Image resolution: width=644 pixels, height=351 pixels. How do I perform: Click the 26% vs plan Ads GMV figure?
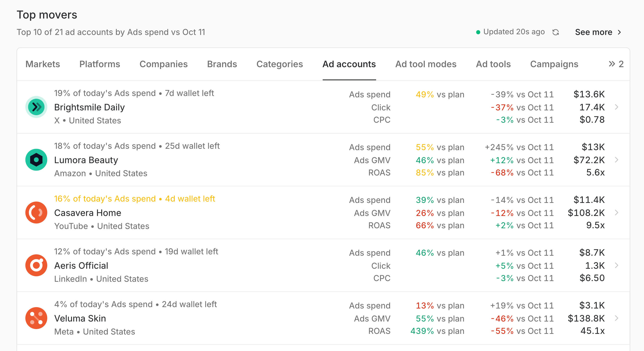click(x=440, y=213)
